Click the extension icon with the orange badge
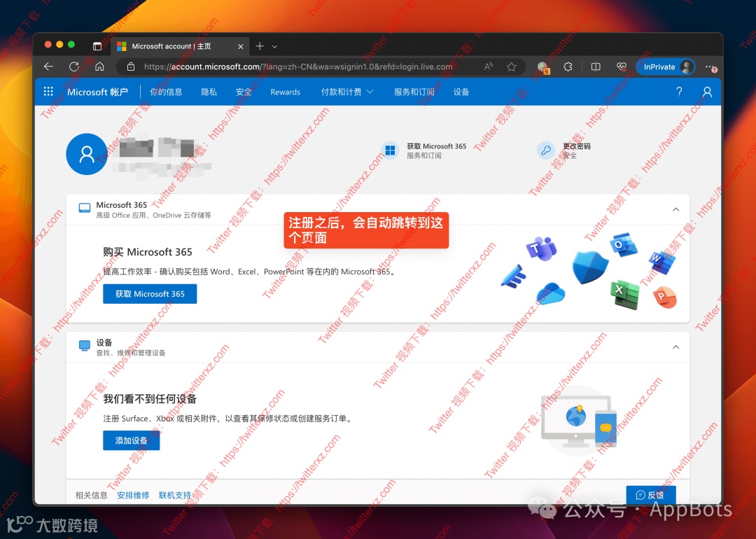756x539 pixels. coord(543,67)
